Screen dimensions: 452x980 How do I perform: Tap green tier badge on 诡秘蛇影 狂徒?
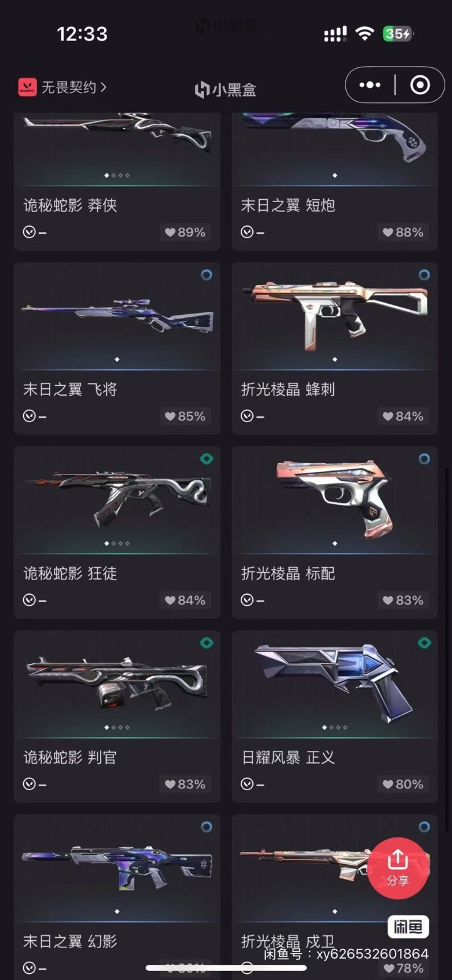click(206, 459)
